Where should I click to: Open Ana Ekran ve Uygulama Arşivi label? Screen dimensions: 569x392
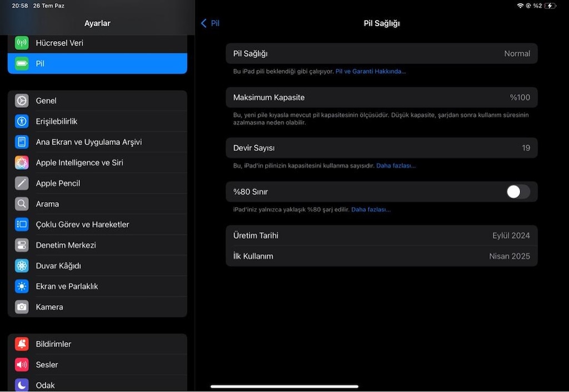tap(88, 142)
